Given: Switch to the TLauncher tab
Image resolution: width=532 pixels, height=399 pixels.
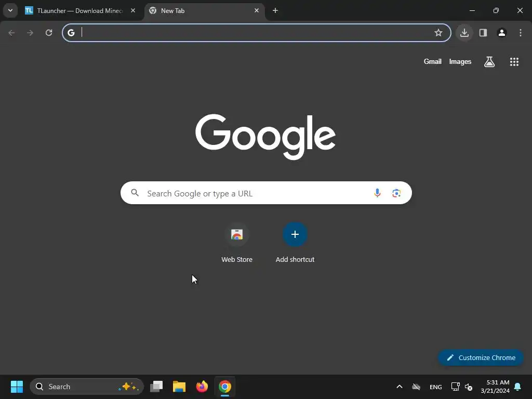Looking at the screenshot, I should 81,10.
